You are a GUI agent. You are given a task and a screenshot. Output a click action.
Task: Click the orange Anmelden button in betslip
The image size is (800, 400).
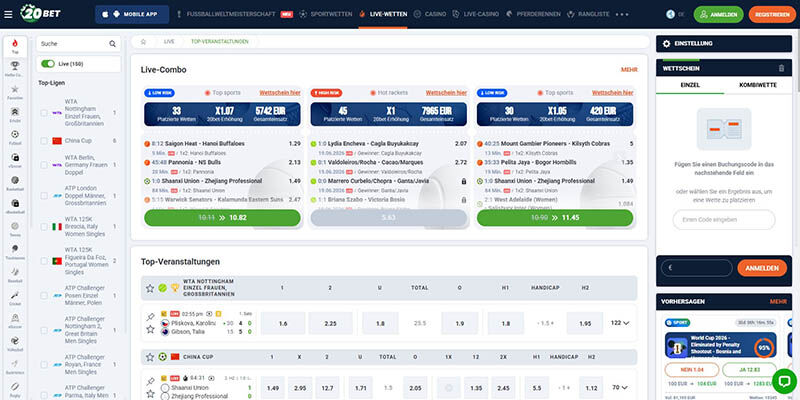pyautogui.click(x=762, y=268)
